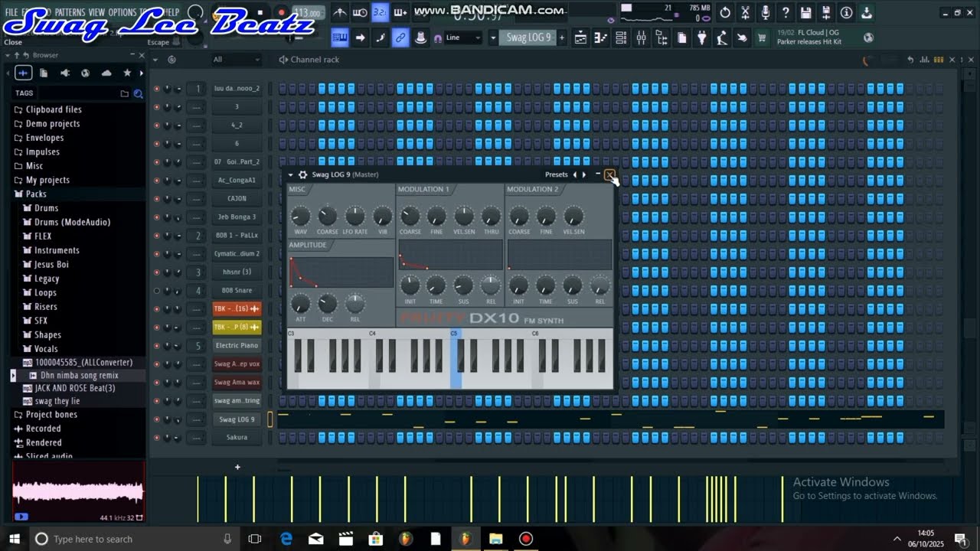Open the tempo tapper icon

tap(721, 37)
